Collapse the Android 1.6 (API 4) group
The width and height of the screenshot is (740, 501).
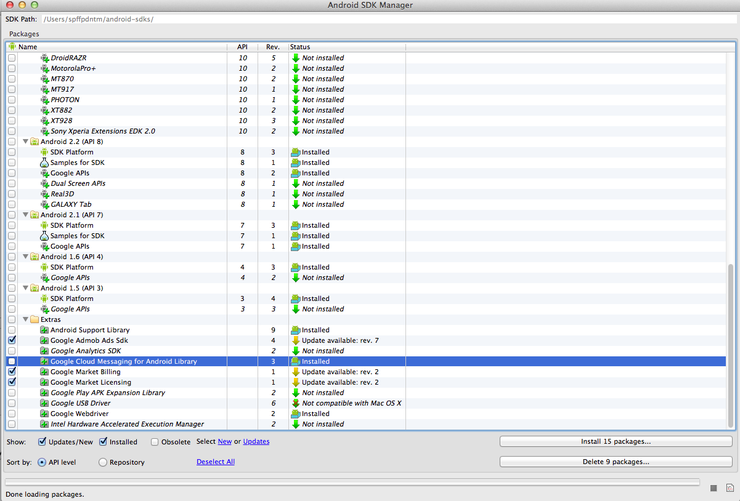(x=25, y=257)
